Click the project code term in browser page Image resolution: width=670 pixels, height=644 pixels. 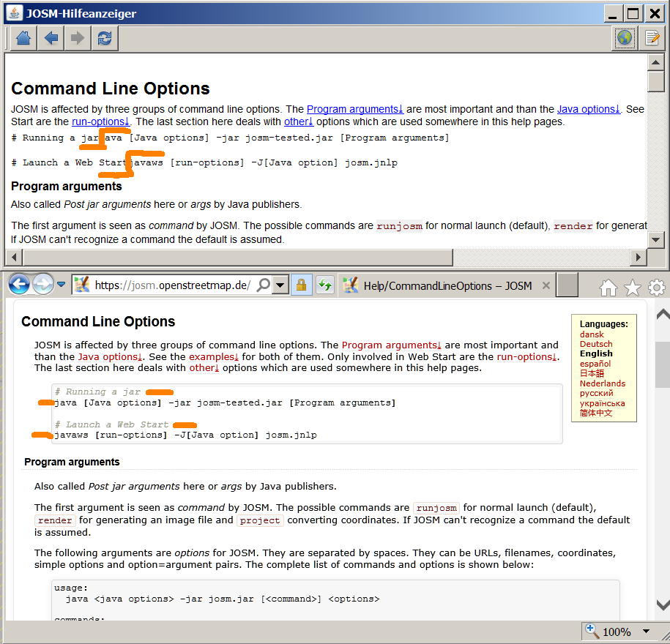(260, 520)
